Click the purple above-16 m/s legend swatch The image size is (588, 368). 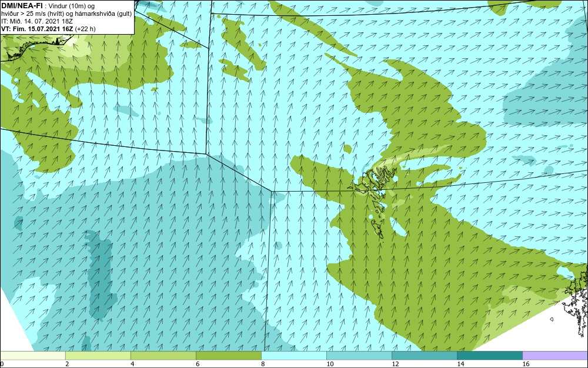[x=555, y=356]
